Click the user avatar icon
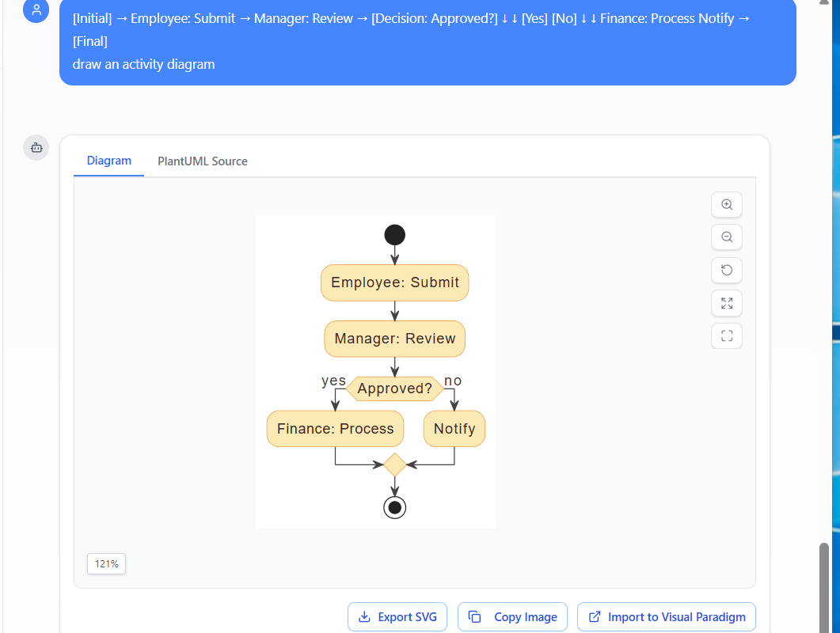 pyautogui.click(x=36, y=11)
